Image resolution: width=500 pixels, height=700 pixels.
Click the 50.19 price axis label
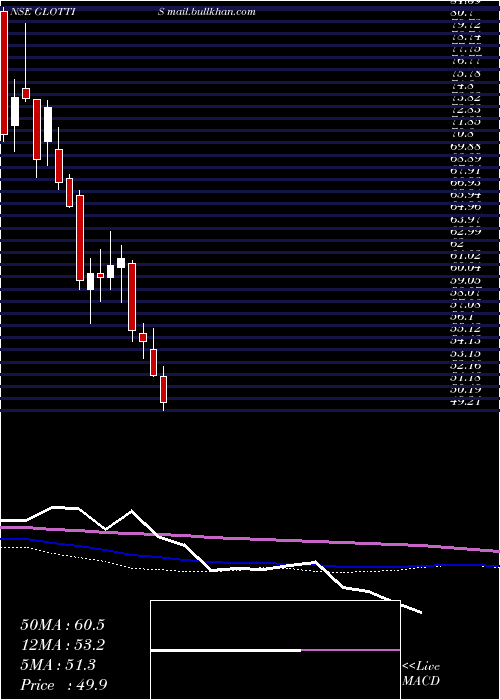point(466,390)
